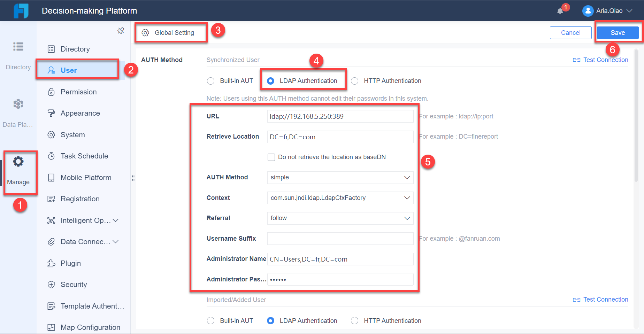Click the Save button

(617, 32)
